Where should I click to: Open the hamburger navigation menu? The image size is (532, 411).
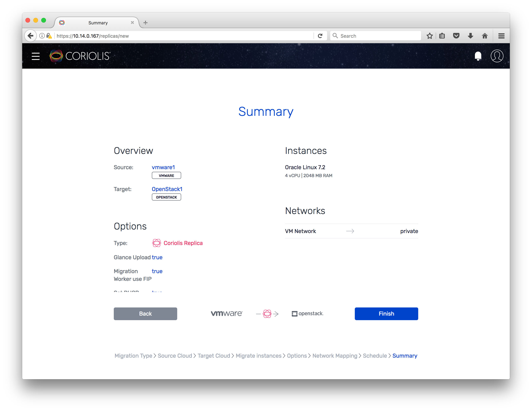pos(35,56)
